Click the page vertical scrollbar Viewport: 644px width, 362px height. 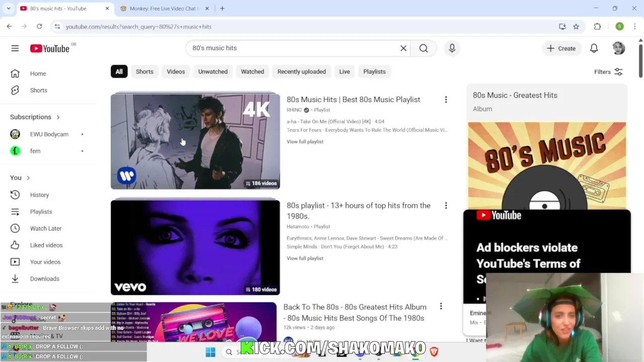pos(640,61)
